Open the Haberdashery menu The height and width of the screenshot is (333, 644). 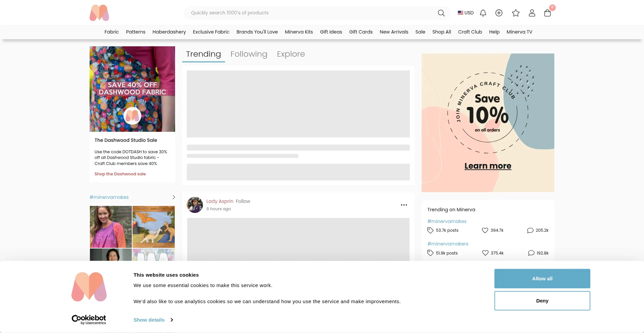[169, 32]
